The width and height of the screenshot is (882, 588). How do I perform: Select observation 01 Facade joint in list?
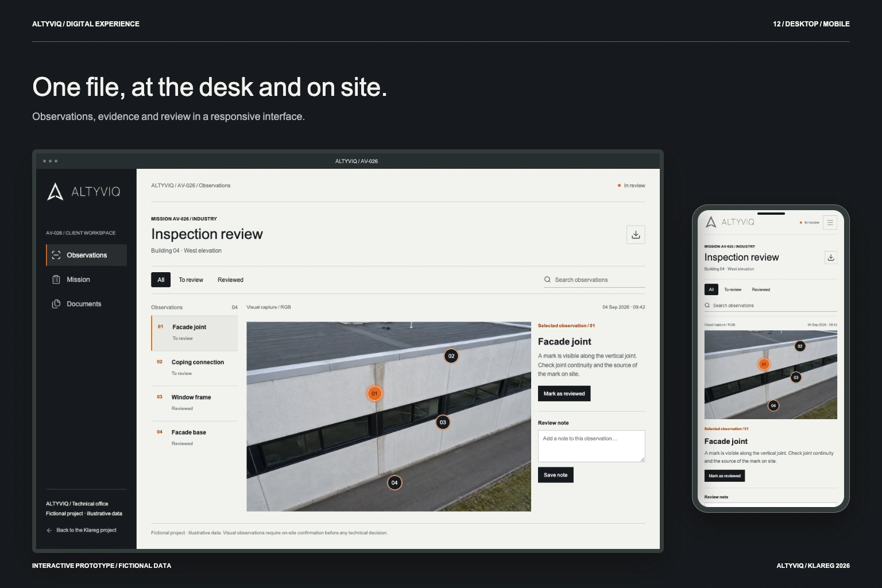pos(194,333)
